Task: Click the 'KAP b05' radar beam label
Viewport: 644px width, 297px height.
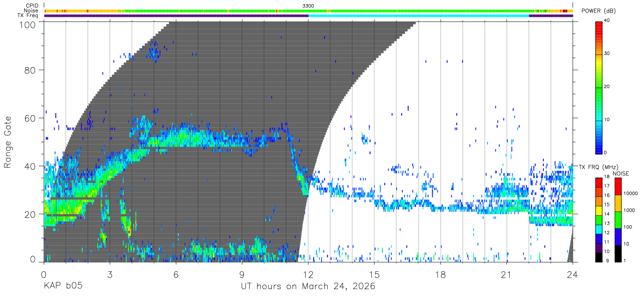Action: [63, 287]
